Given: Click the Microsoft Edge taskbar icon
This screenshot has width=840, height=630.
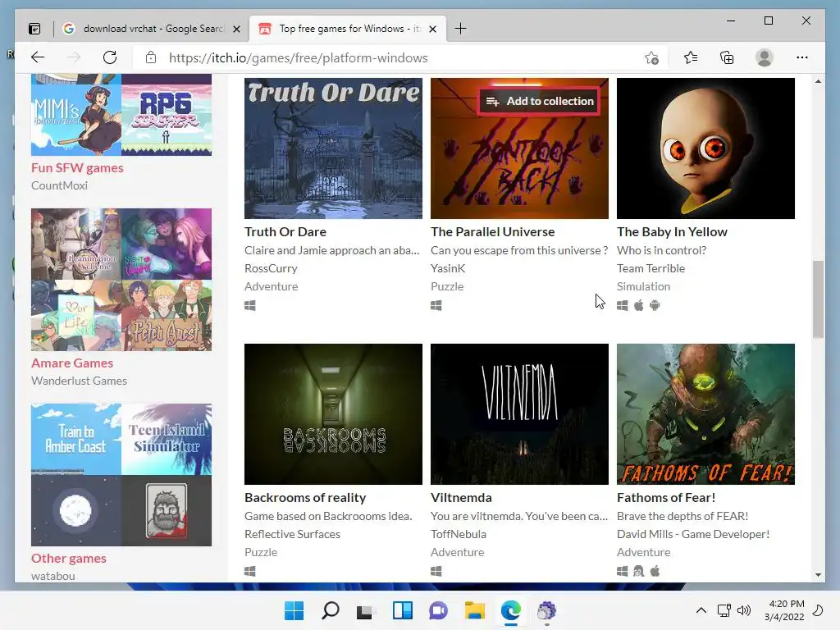Looking at the screenshot, I should 510,610.
